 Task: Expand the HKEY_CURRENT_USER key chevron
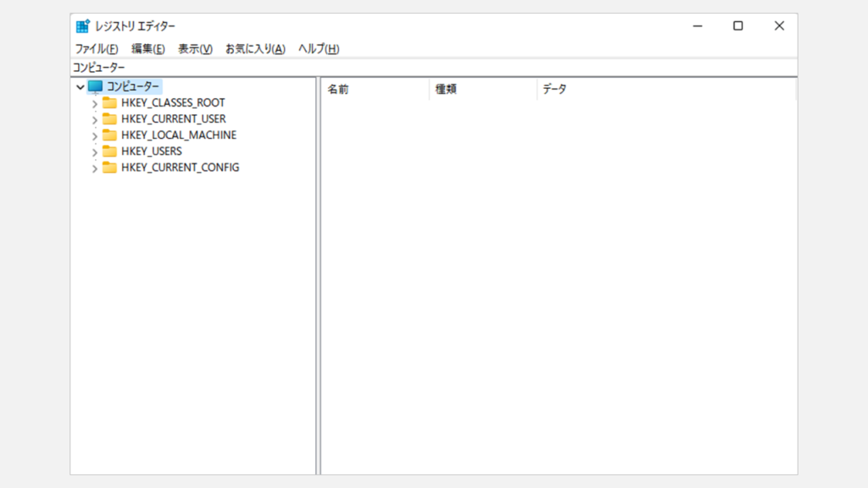pos(94,119)
